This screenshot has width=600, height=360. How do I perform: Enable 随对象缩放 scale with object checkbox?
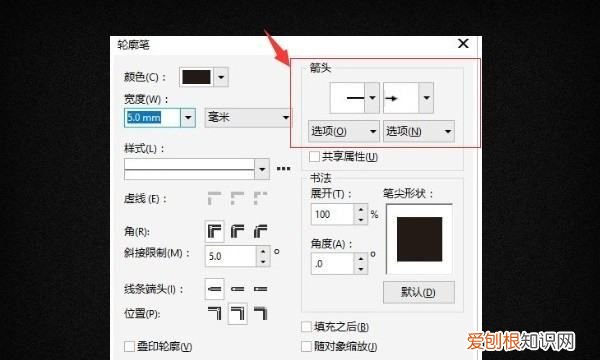pos(306,347)
